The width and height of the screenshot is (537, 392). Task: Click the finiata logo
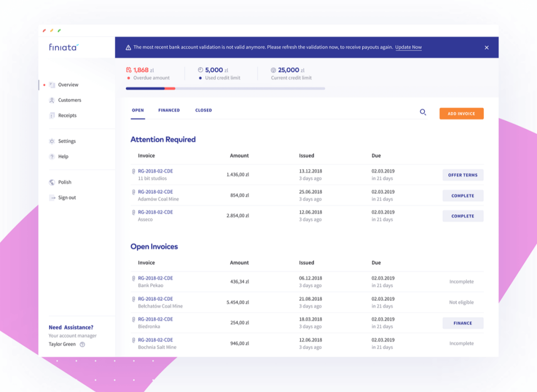pos(64,47)
